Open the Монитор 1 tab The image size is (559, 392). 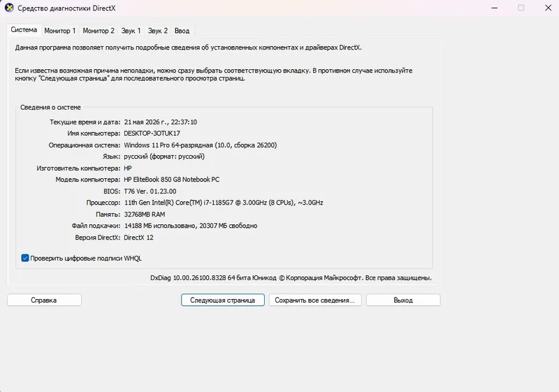(x=60, y=31)
